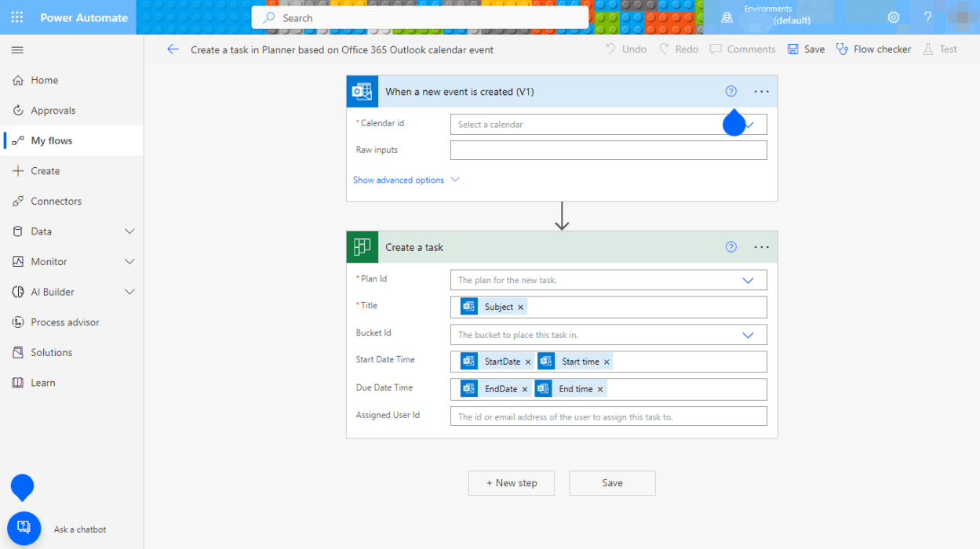
Task: Remove the End time chip from Due Date Time
Action: pyautogui.click(x=600, y=388)
